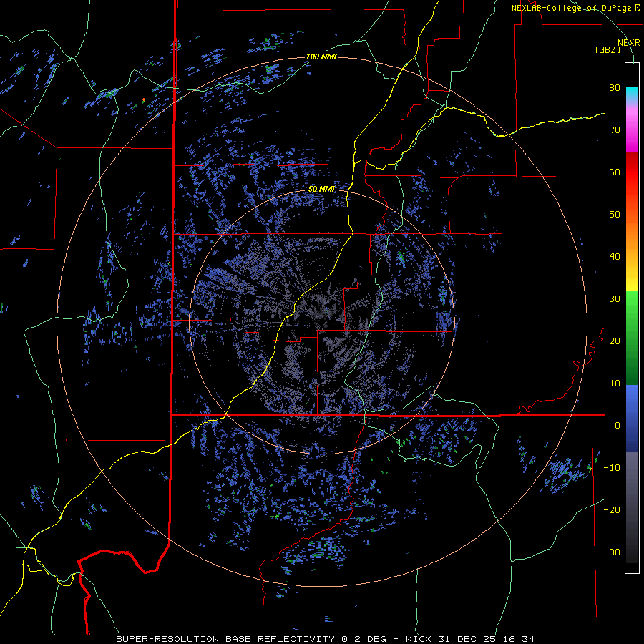Viewport: 644px width, 644px height.
Task: Click the 50 dBZ scale value
Action: click(615, 215)
